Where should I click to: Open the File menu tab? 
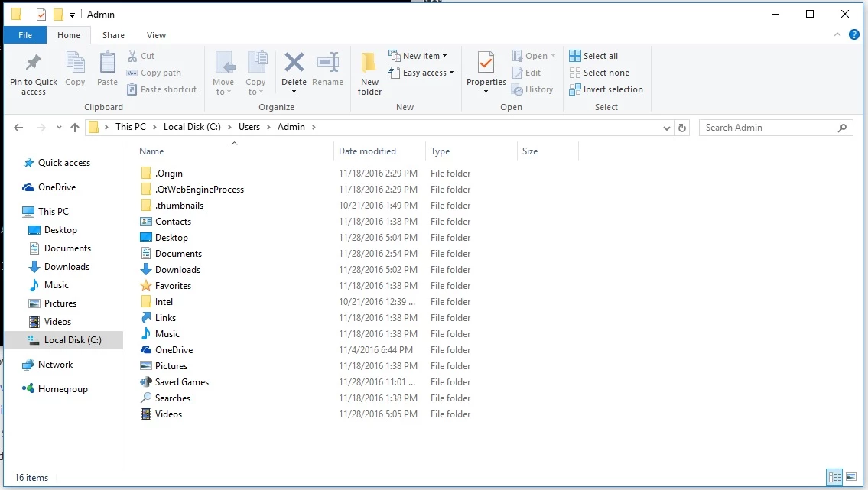25,35
